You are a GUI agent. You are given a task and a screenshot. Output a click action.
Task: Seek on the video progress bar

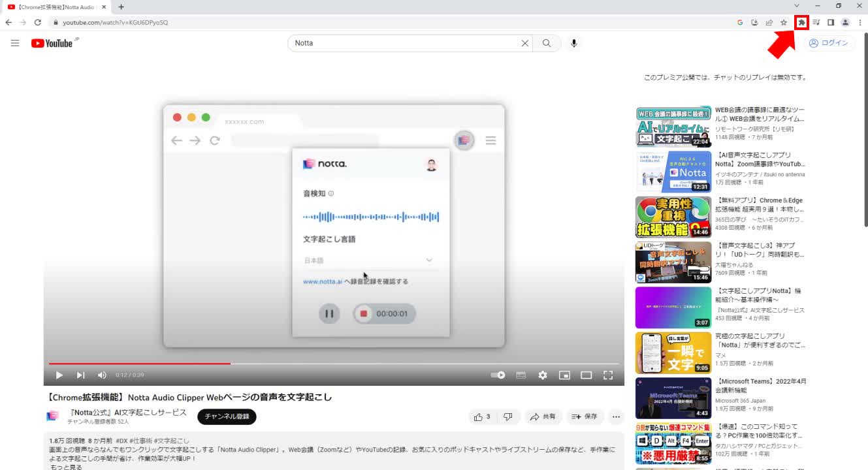(x=334, y=363)
